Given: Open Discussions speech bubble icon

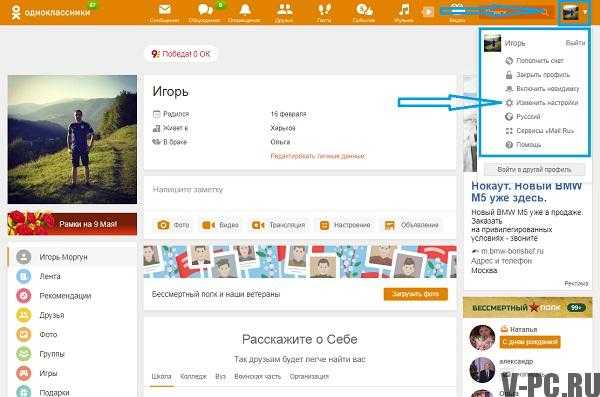Looking at the screenshot, I should point(205,9).
